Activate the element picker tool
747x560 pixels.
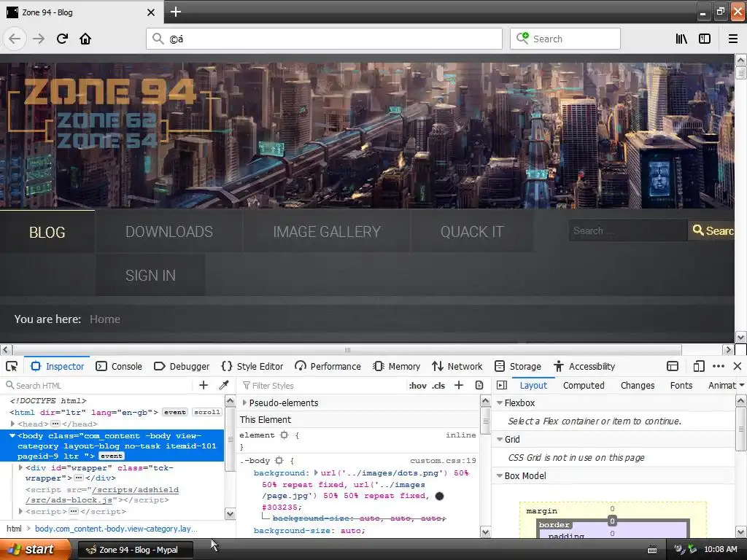[x=12, y=366]
